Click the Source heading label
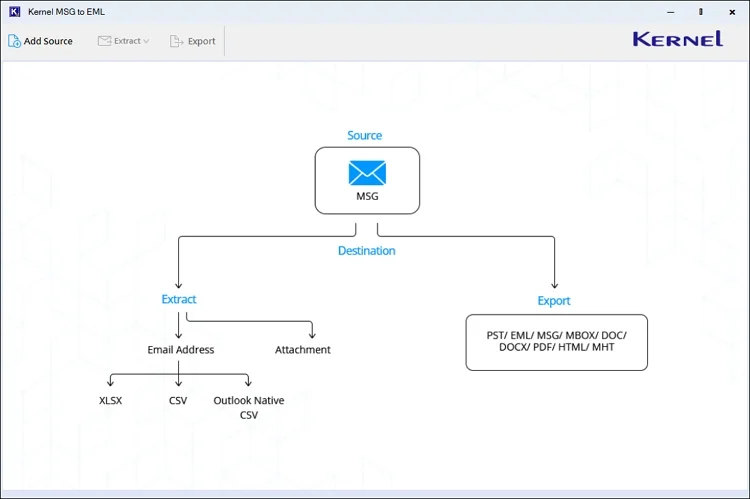The height and width of the screenshot is (499, 750). tap(365, 135)
